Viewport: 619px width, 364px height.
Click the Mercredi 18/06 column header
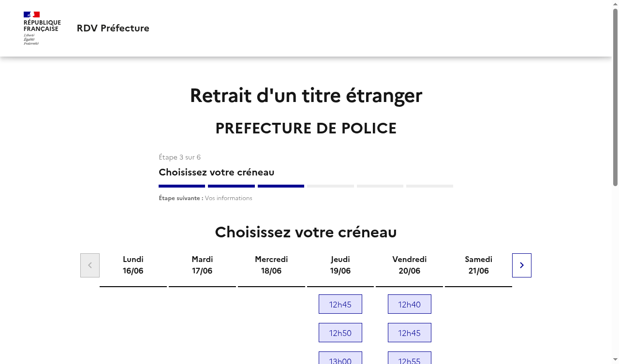(x=271, y=265)
